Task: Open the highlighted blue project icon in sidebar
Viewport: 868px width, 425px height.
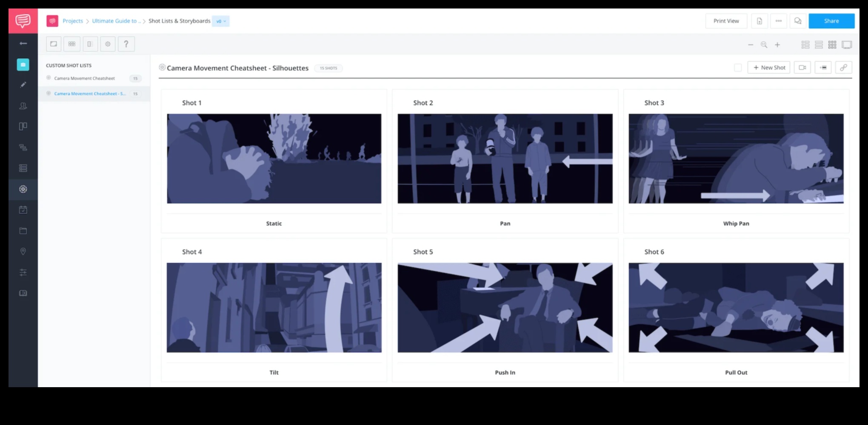Action: click(x=23, y=65)
